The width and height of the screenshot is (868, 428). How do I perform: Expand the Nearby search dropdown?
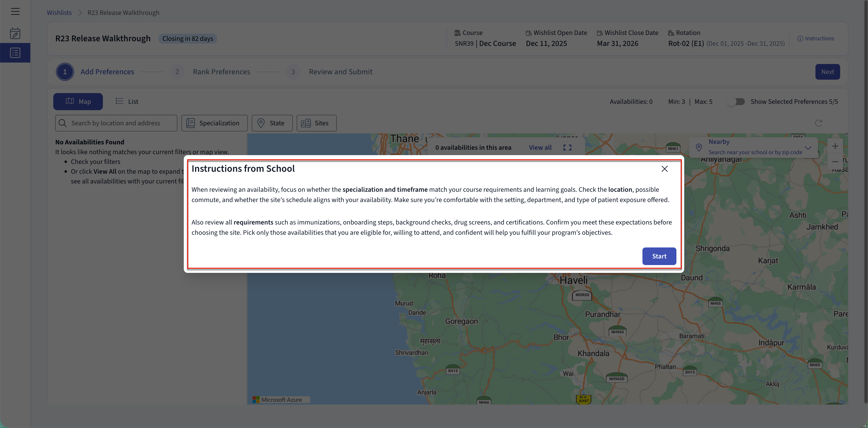[x=808, y=148]
